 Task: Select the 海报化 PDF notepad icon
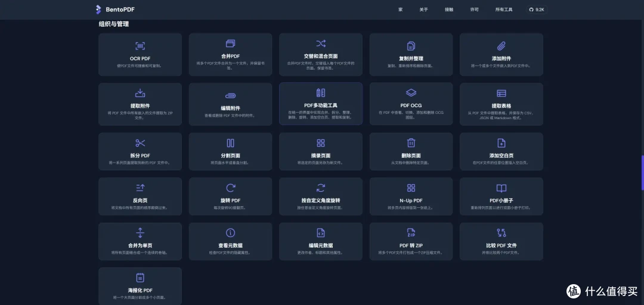[x=140, y=278]
